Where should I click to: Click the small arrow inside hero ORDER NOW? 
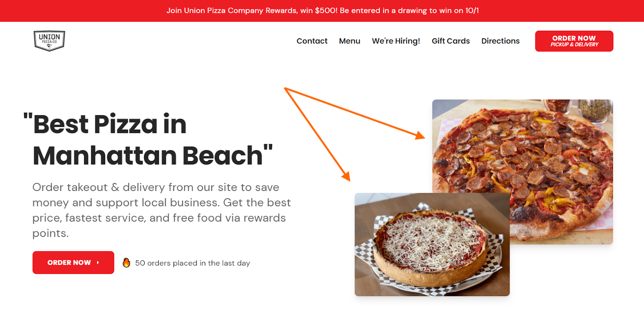point(98,263)
